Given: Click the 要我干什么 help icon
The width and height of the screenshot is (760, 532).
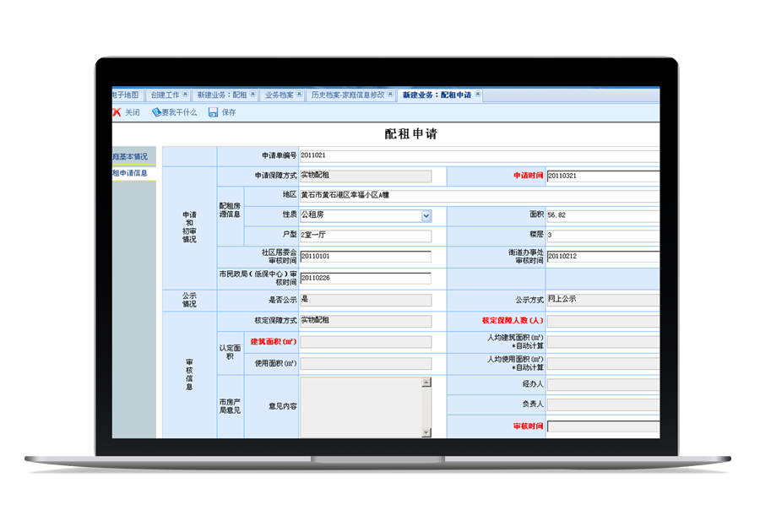Looking at the screenshot, I should pyautogui.click(x=156, y=112).
